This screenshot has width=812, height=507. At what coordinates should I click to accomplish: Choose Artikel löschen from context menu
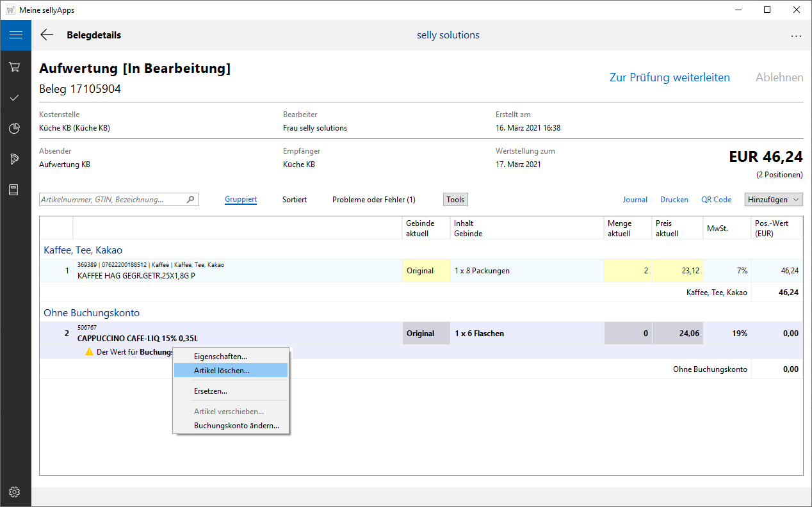coord(222,371)
